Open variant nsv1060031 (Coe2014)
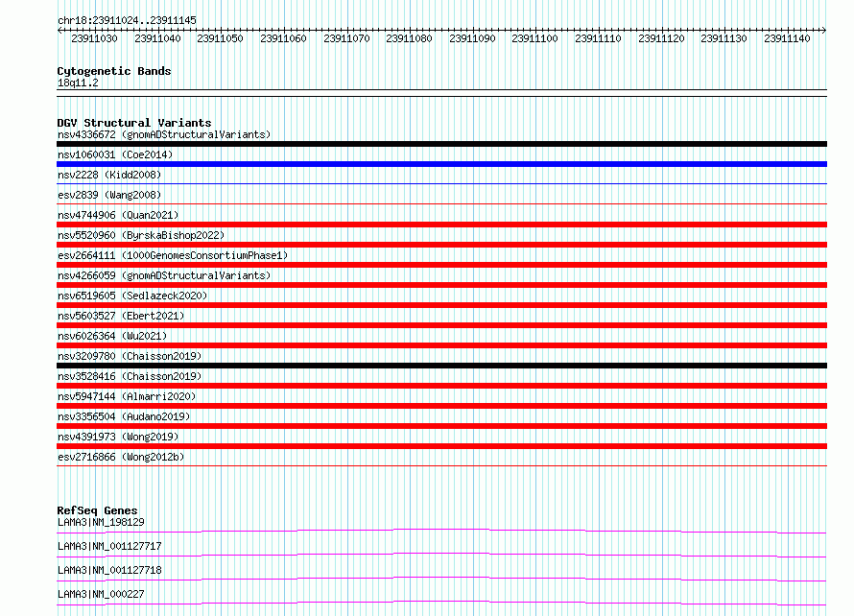The width and height of the screenshot is (854, 616). click(115, 154)
